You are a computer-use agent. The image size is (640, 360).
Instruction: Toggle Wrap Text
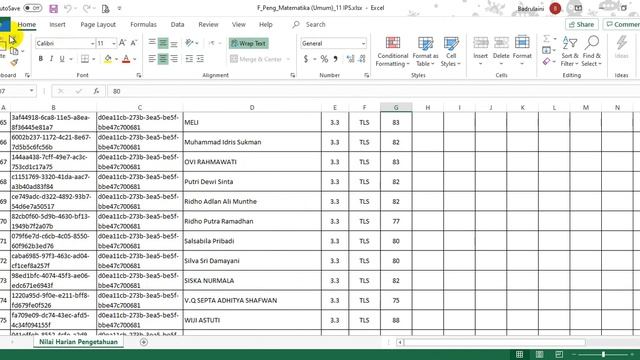click(249, 43)
